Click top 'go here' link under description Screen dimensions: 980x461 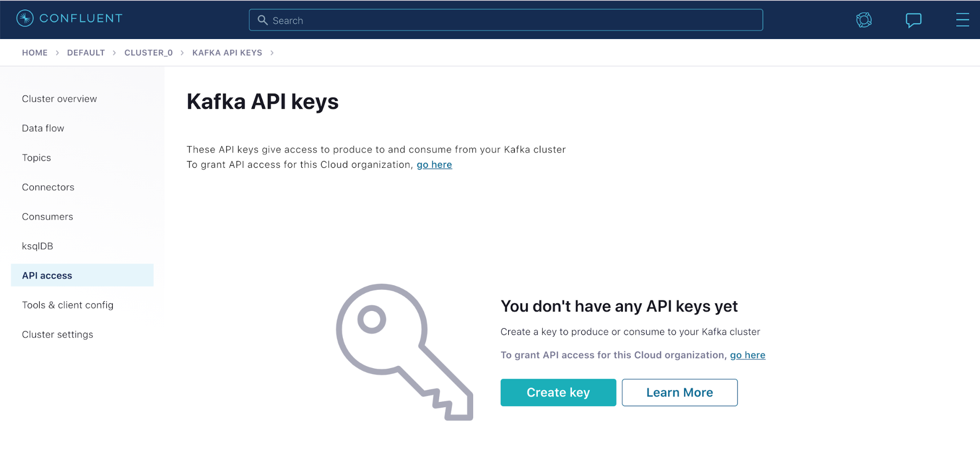[x=434, y=165]
